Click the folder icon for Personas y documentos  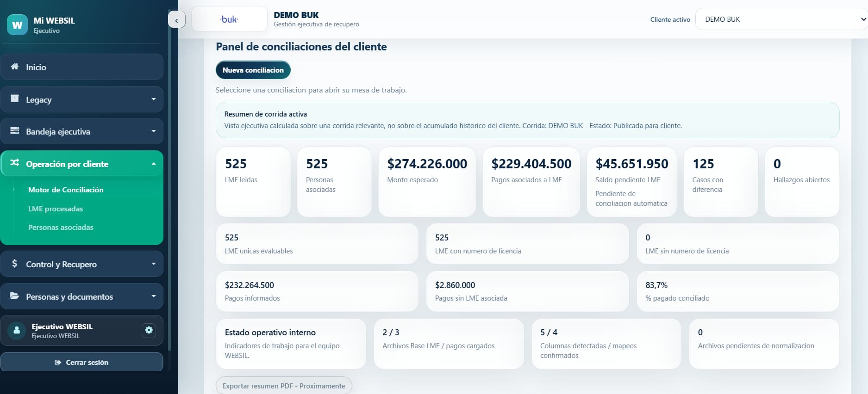[15, 296]
